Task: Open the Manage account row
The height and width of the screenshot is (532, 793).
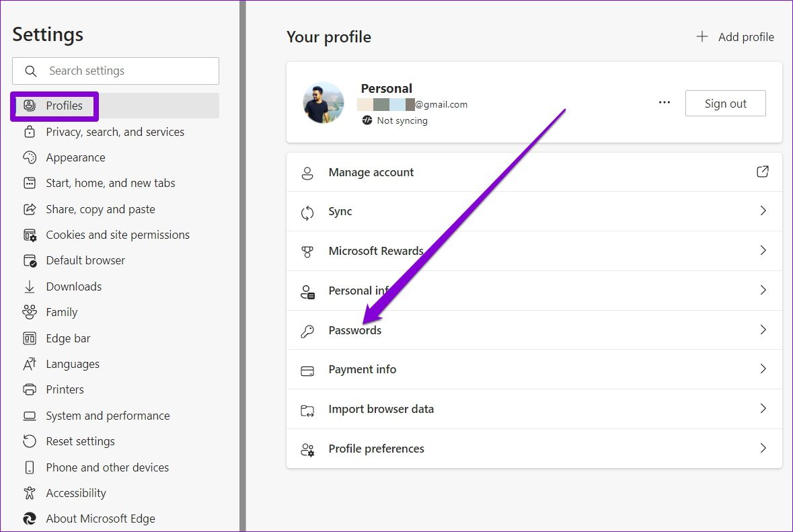Action: 534,172
